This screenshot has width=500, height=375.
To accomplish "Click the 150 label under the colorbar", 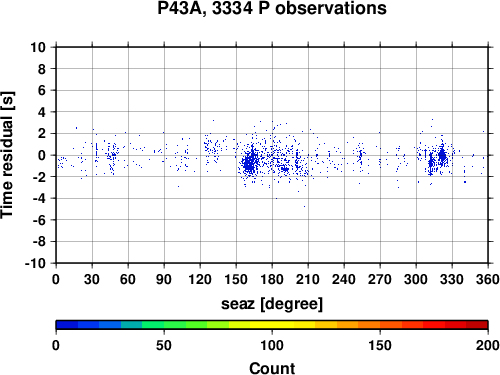I will pos(380,345).
